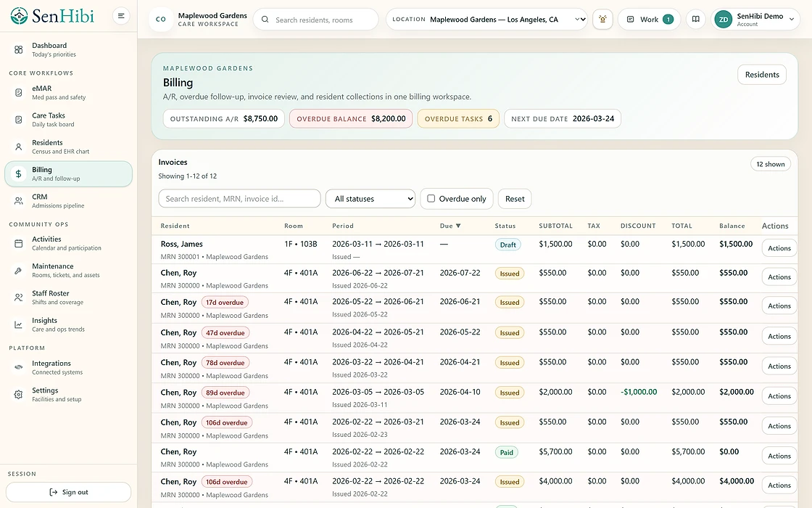Click the Billing dollar sign icon
The height and width of the screenshot is (508, 812).
(x=19, y=173)
